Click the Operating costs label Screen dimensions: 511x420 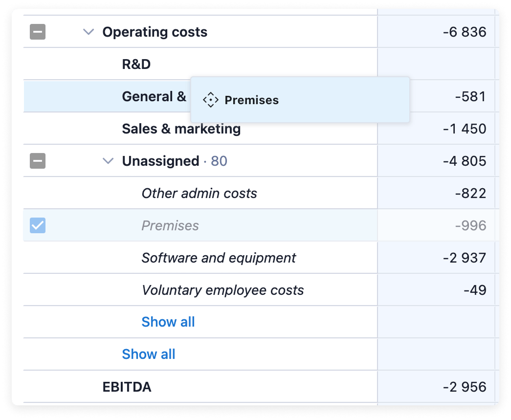click(155, 32)
